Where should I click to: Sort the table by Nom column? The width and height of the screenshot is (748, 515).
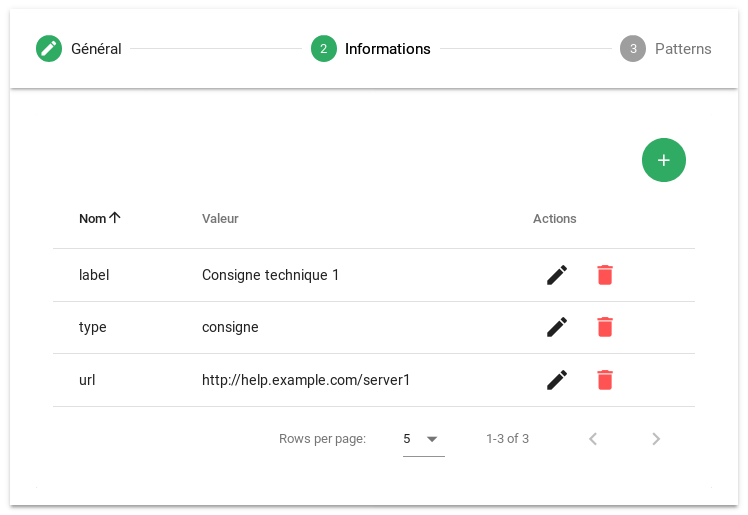pyautogui.click(x=93, y=218)
